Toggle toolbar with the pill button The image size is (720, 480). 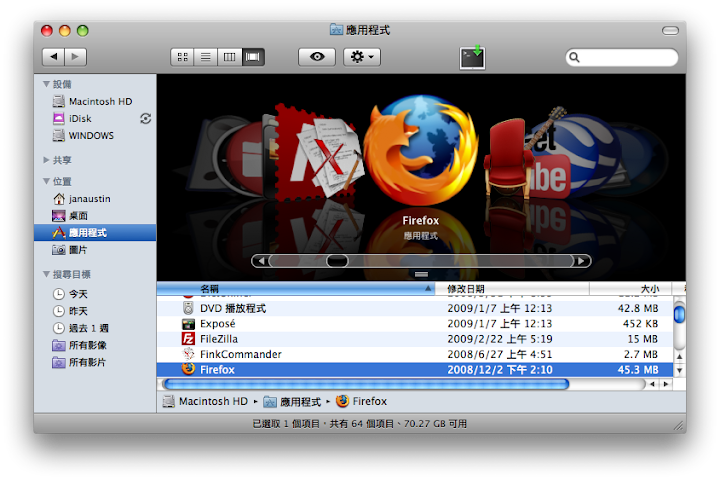pyautogui.click(x=670, y=31)
